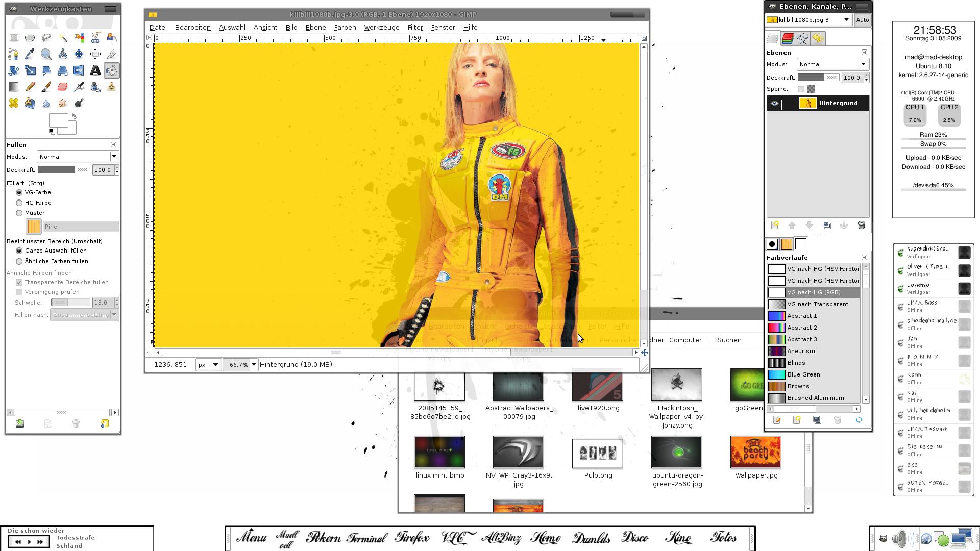Open Ebenen panel tab menu arrow
The image size is (980, 551).
[864, 53]
